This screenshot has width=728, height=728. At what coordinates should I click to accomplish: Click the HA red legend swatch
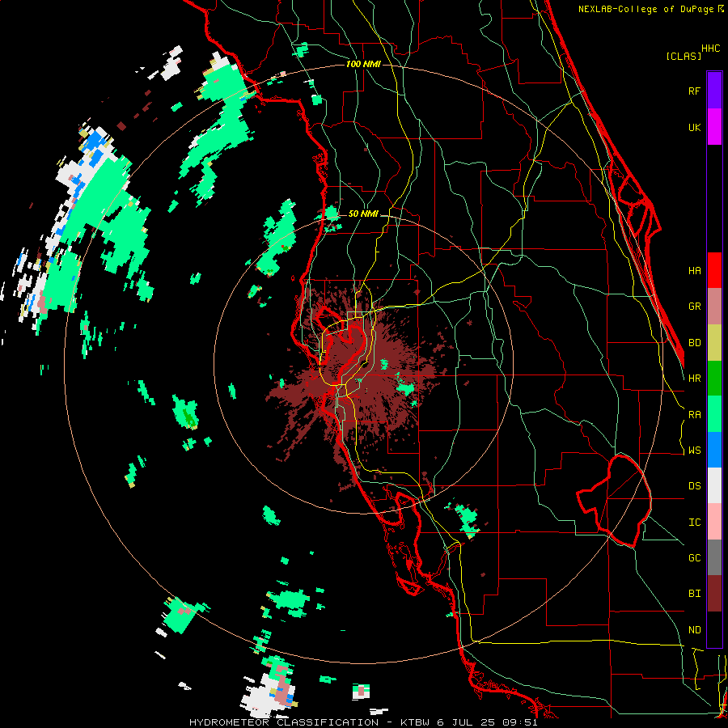click(714, 270)
